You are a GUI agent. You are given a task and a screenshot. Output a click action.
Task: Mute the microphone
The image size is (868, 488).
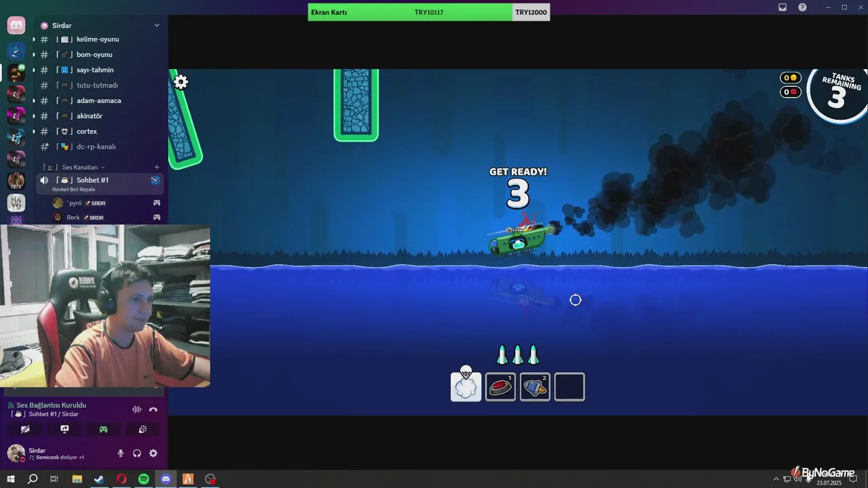121,453
